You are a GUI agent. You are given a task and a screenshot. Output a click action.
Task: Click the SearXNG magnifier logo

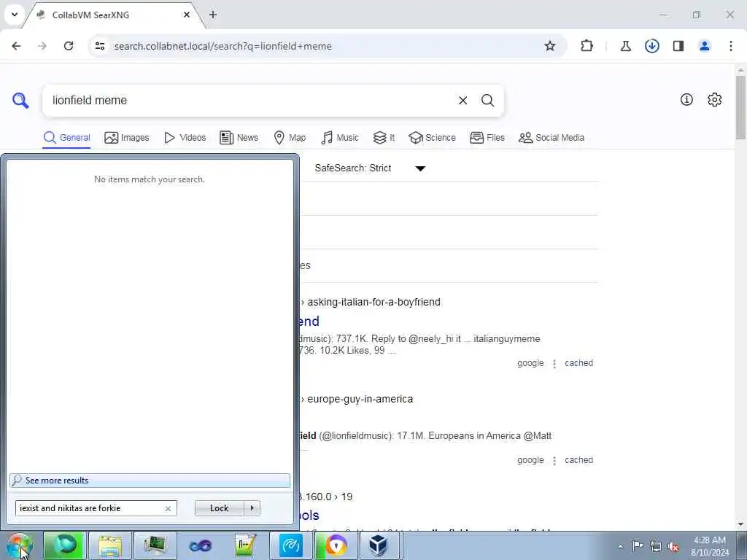pyautogui.click(x=20, y=101)
